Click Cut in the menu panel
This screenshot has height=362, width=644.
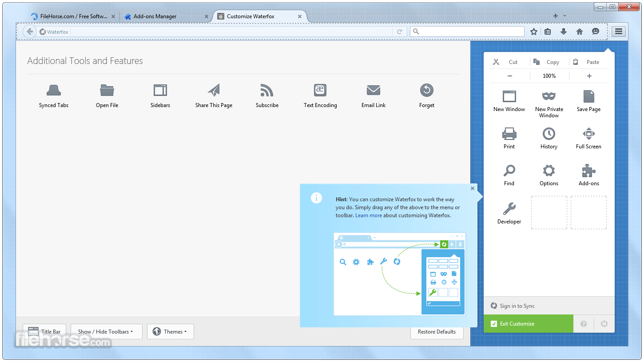click(x=509, y=62)
